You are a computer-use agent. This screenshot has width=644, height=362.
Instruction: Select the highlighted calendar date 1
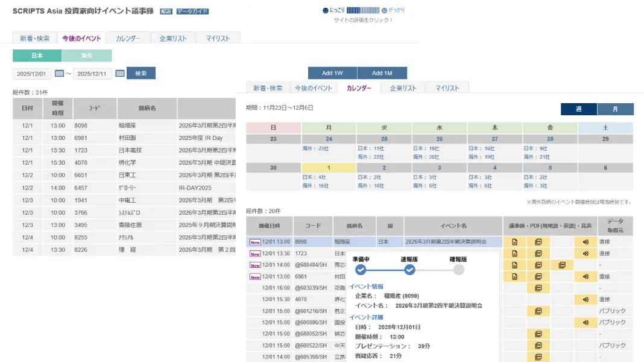(x=329, y=168)
